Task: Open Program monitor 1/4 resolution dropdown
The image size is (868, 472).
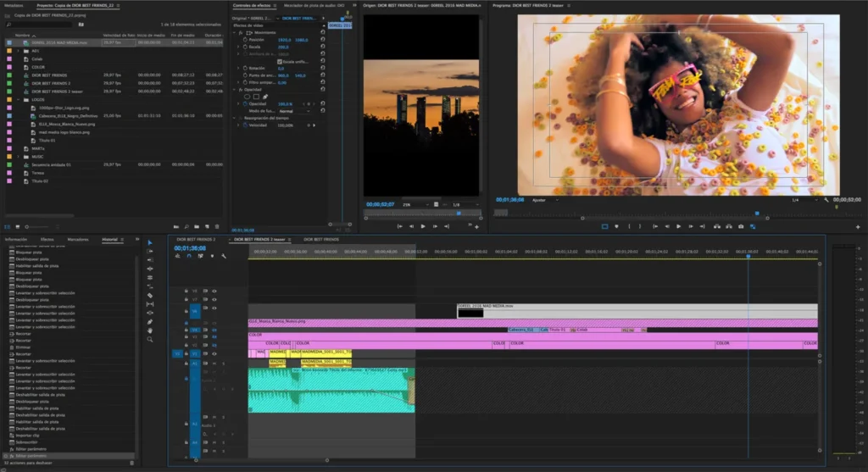Action: [803, 200]
